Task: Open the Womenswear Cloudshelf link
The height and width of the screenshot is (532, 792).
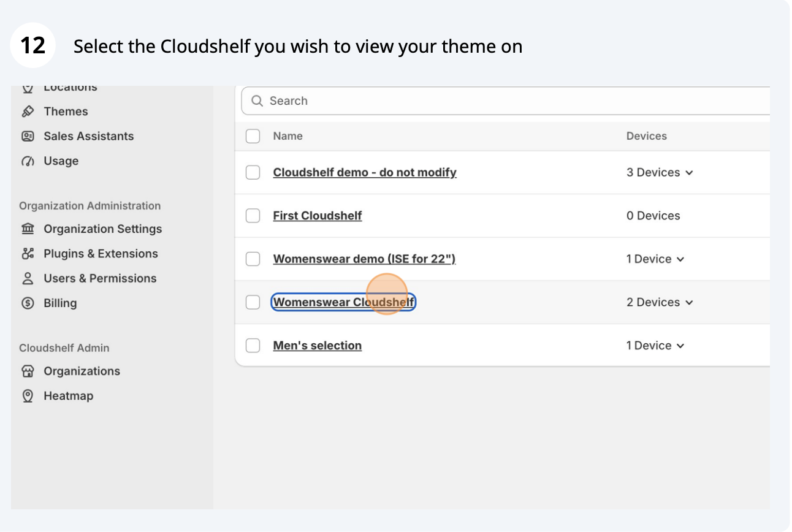Action: (x=343, y=302)
